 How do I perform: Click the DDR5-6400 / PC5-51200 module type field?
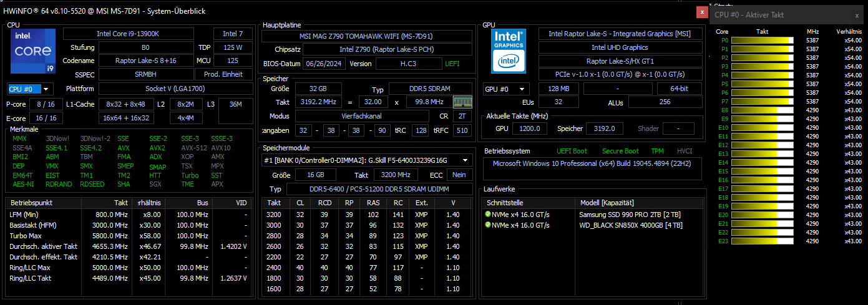pos(379,189)
